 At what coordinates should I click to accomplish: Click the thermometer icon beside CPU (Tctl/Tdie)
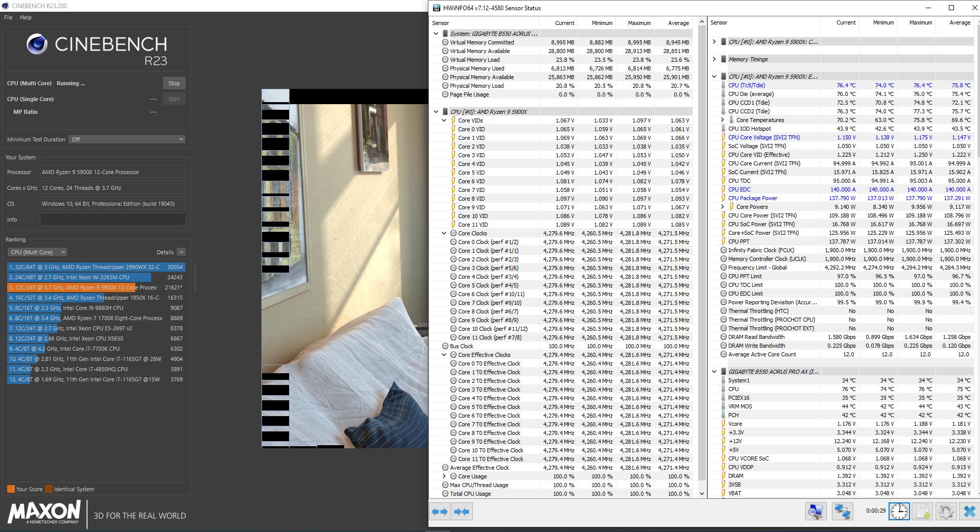pos(723,85)
